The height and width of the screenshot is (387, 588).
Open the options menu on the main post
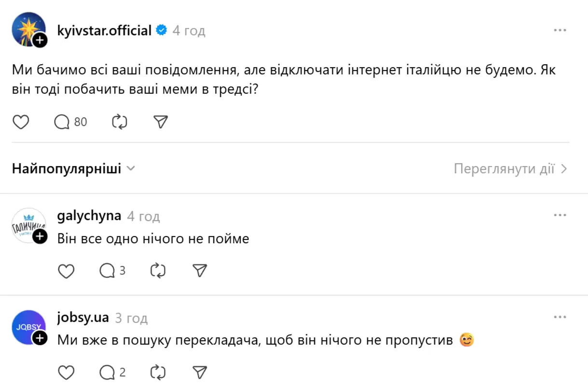point(560,29)
